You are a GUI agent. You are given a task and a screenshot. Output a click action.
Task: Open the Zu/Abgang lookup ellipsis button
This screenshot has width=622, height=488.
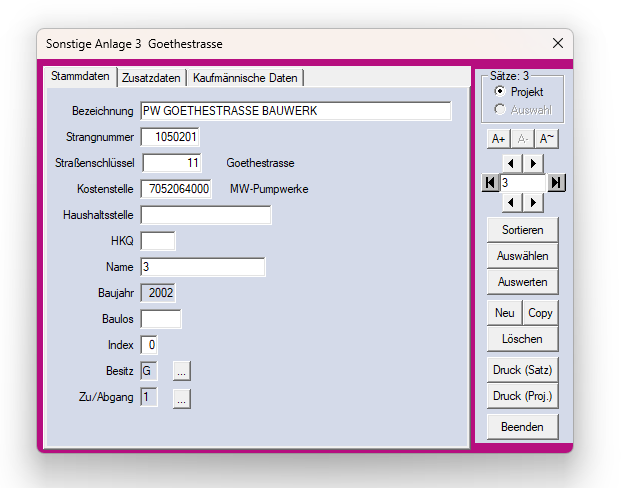coord(181,398)
